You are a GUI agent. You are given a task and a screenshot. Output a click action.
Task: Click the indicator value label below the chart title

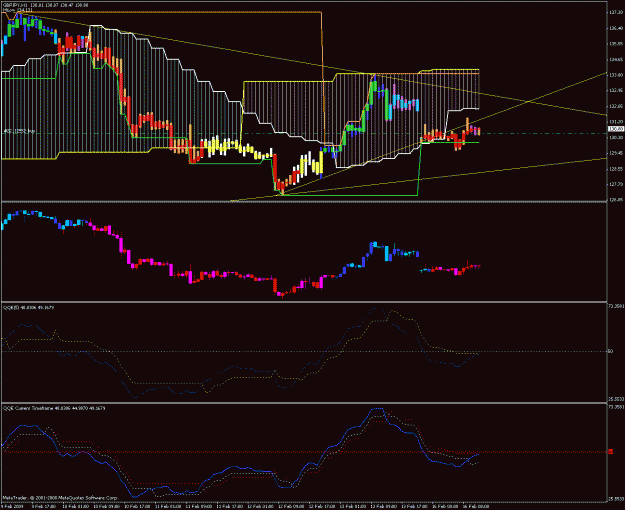18,10
